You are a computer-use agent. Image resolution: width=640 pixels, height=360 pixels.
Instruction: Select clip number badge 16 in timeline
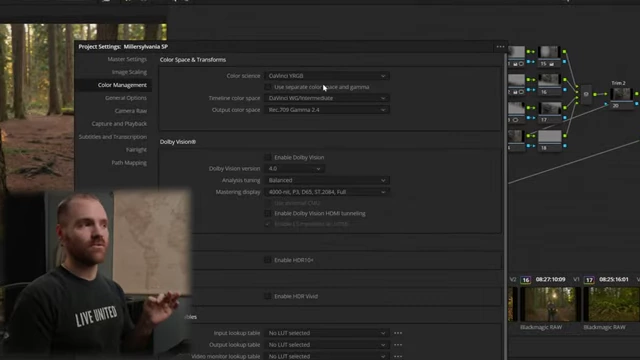526,280
